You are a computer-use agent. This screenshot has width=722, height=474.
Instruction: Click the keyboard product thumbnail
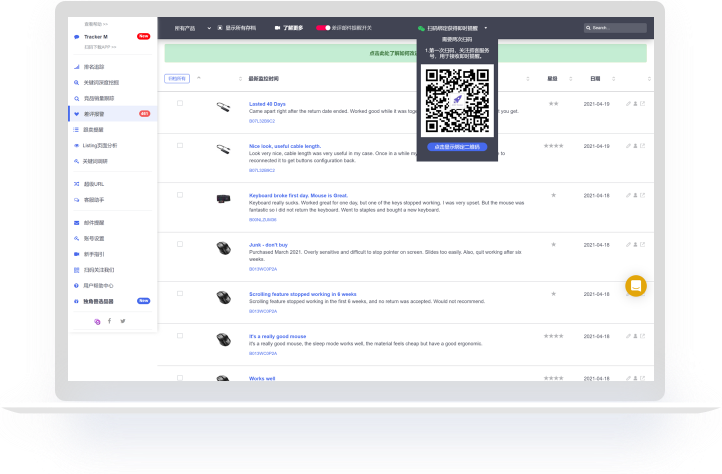[x=223, y=199]
